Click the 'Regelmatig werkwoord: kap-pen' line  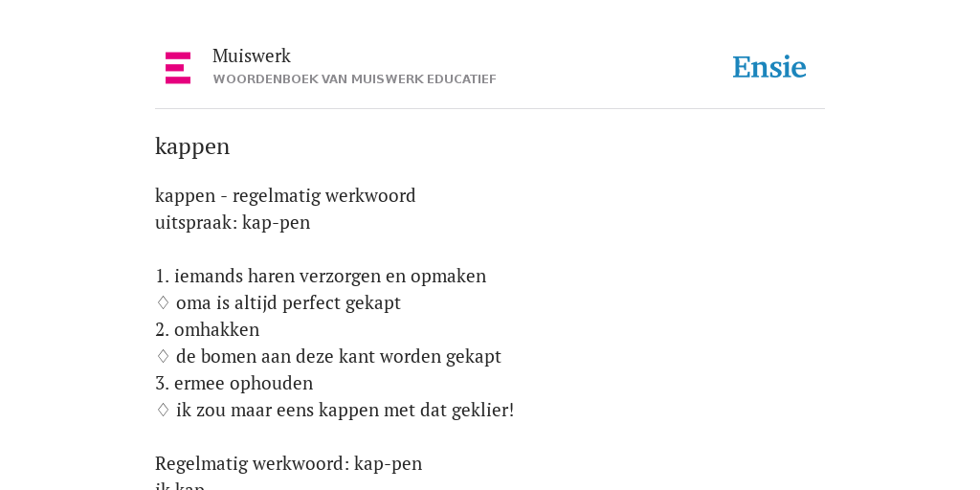point(289,464)
